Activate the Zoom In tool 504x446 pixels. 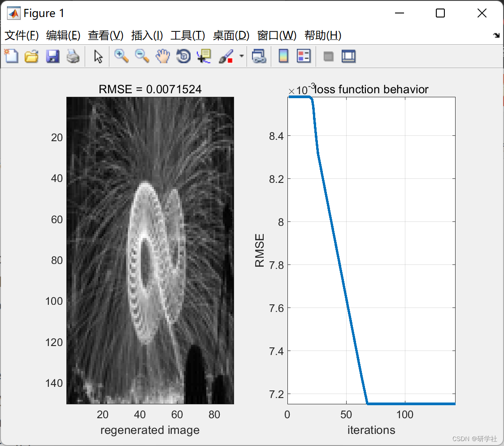click(x=121, y=56)
